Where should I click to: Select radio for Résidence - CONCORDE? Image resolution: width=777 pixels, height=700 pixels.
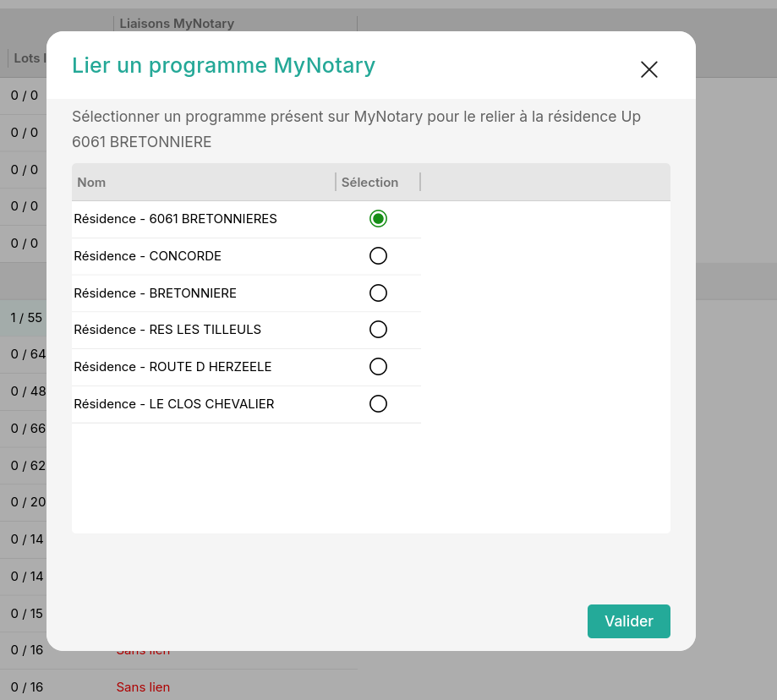point(378,256)
